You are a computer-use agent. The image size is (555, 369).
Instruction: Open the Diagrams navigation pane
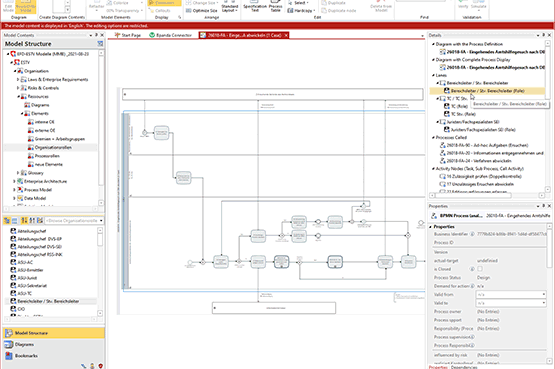(x=54, y=345)
